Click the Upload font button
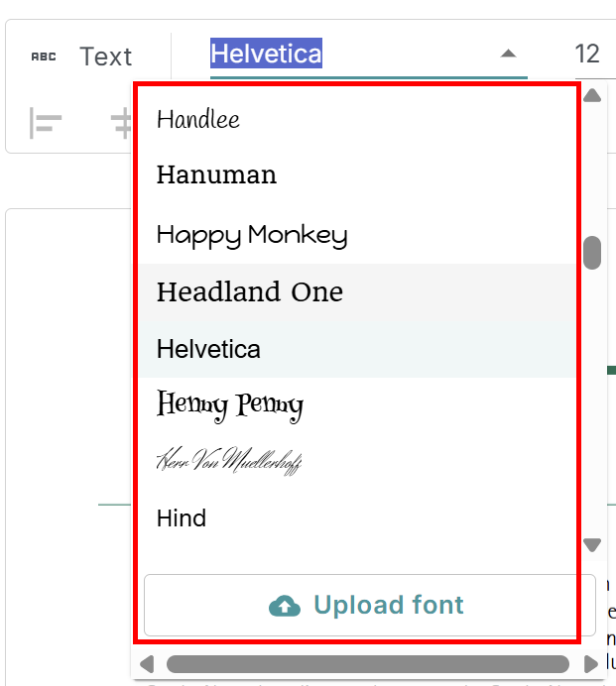Viewport: 616px width, 686px height. (x=369, y=605)
